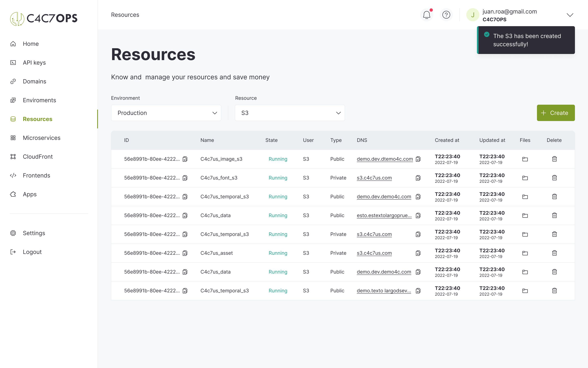This screenshot has width=588, height=368.
Task: Open the Resource dropdown showing S3
Action: tap(290, 113)
